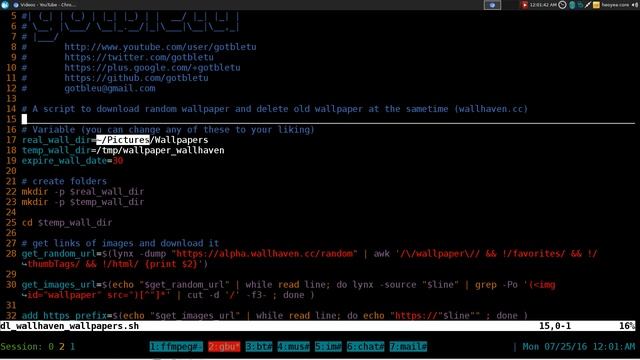Image resolution: width=640 pixels, height=360 pixels.
Task: Open the volume speaker icon
Action: (635, 5)
